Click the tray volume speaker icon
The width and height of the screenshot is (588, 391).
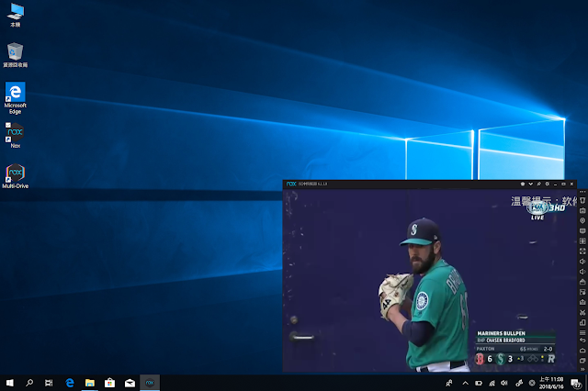(x=504, y=383)
